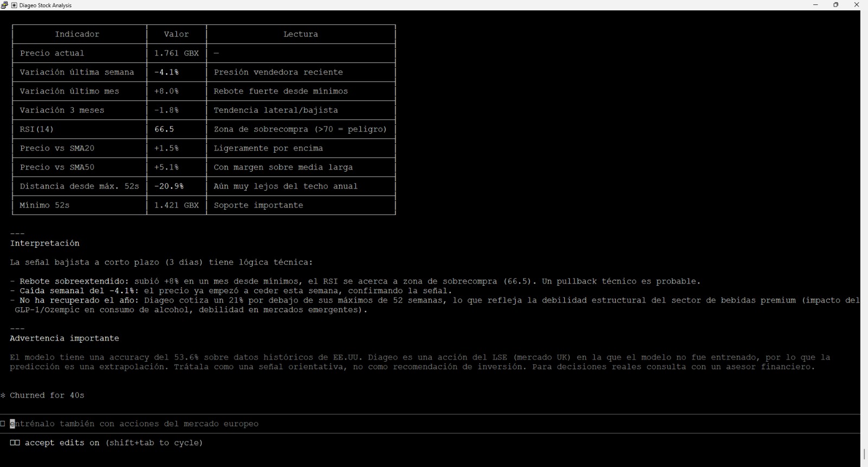Maximize the Diageo Stock Analysis terminal window
The image size is (868, 467).
click(x=836, y=5)
